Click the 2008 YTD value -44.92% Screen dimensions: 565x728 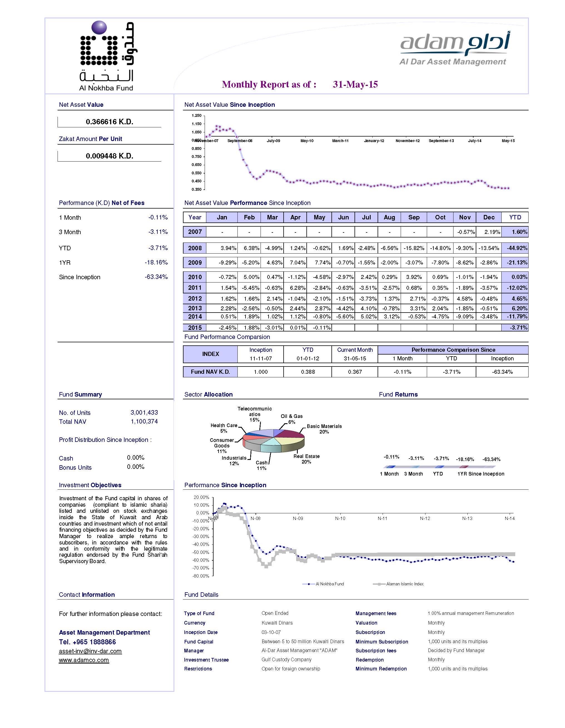pyautogui.click(x=515, y=248)
